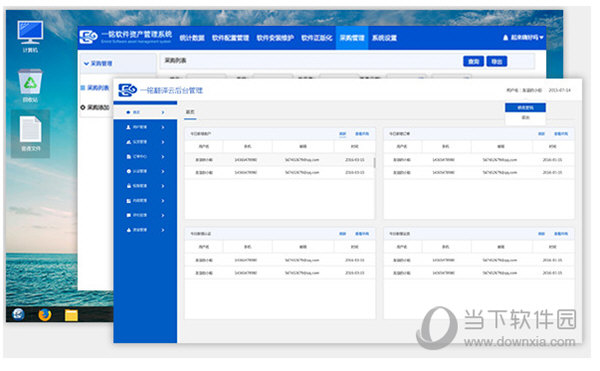Open the 系统设置 tab
The height and width of the screenshot is (371, 600).
(385, 38)
